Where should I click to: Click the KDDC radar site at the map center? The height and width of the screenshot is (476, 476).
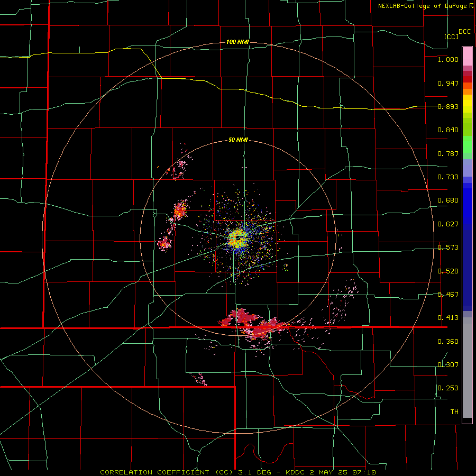239,237
